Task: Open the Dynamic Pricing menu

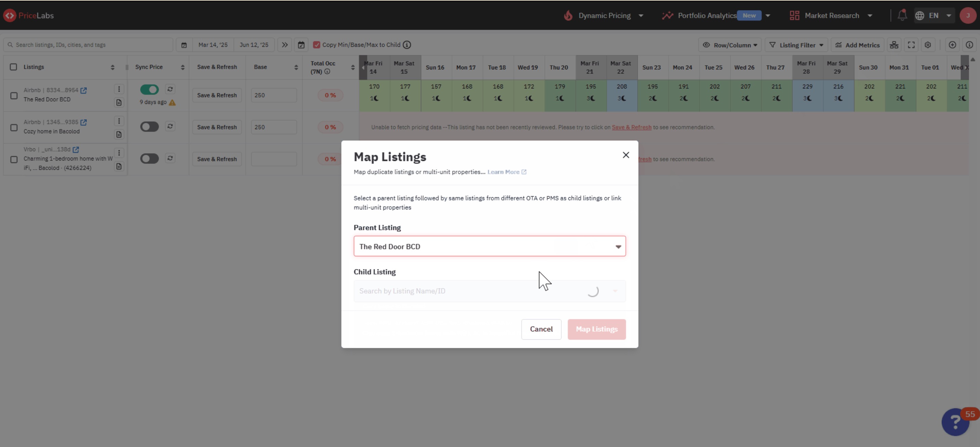Action: [x=604, y=16]
